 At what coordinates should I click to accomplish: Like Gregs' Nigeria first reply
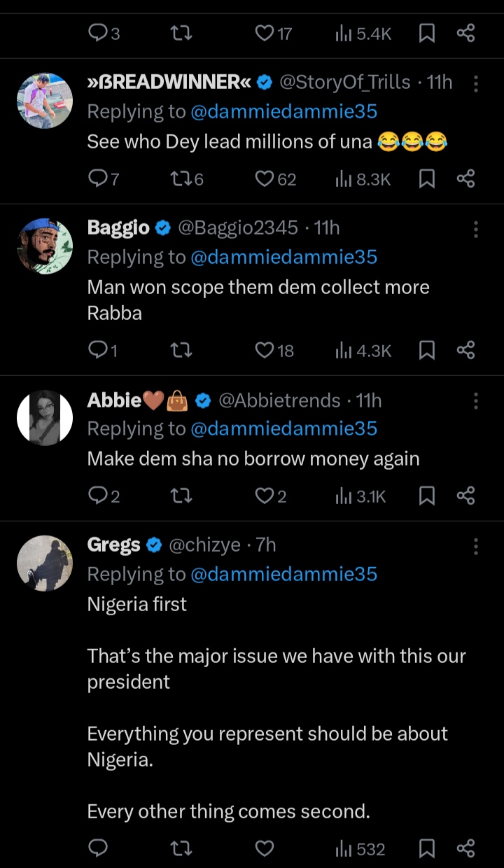(264, 849)
